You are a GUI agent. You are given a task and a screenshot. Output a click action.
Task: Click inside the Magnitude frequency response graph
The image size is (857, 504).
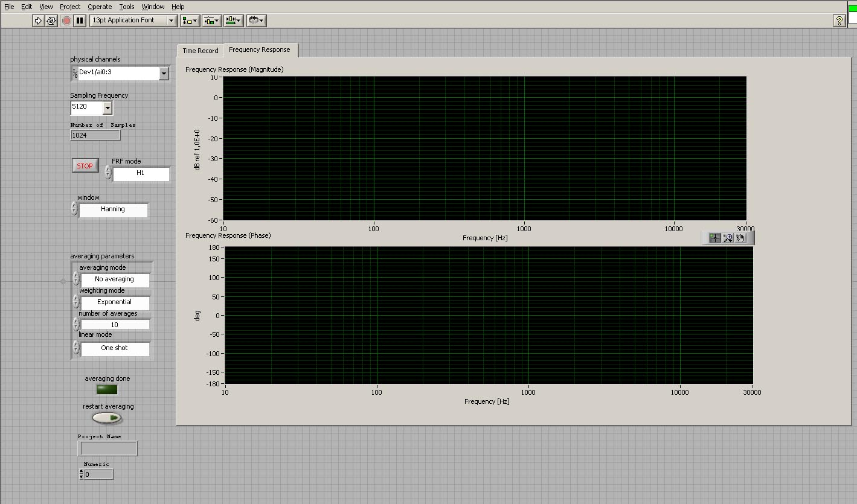[x=484, y=148]
